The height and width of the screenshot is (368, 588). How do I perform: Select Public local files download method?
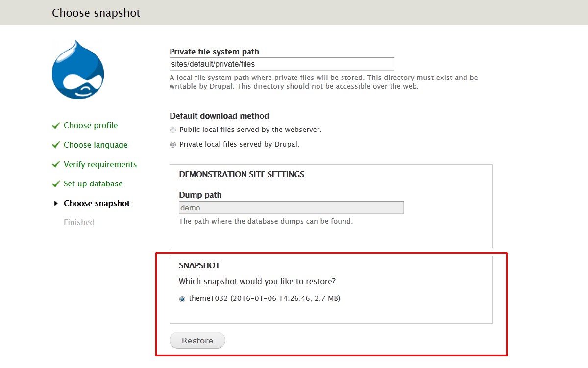point(172,130)
